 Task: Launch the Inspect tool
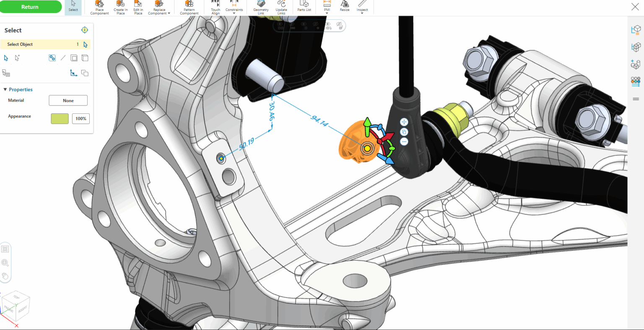tap(362, 7)
